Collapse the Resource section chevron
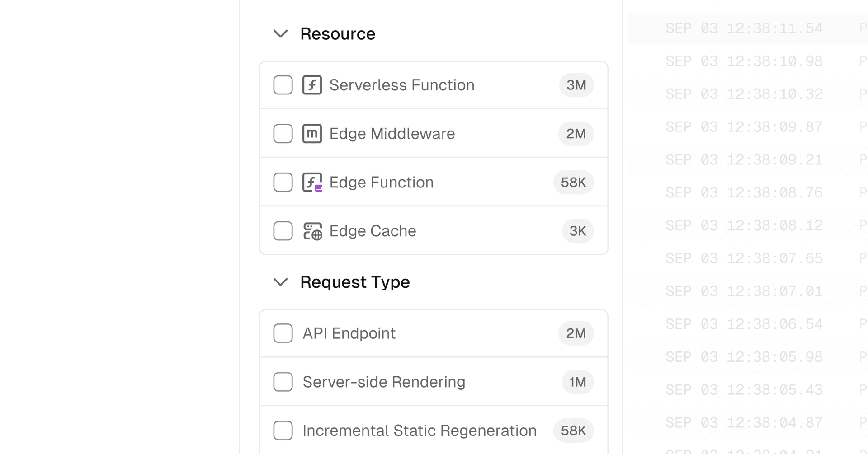 click(281, 34)
